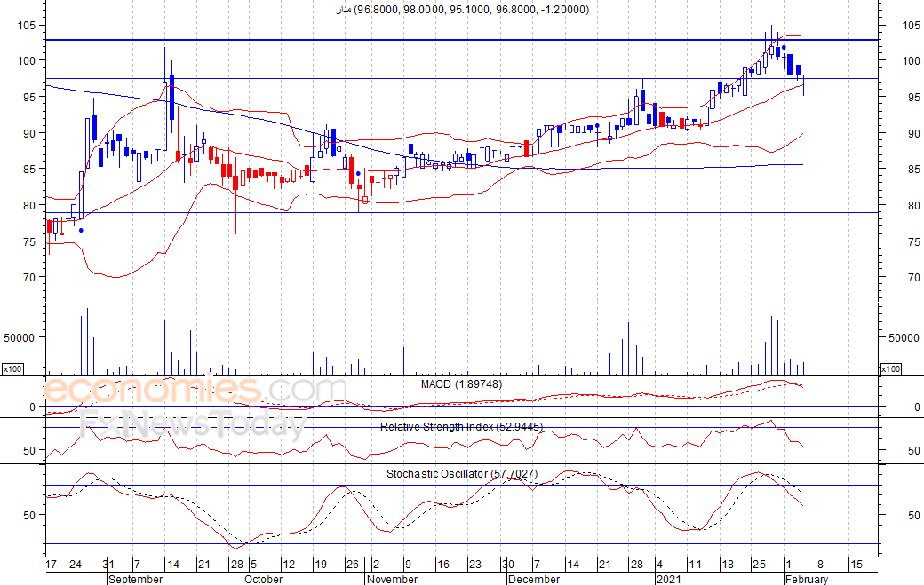Screen dimensions: 924x585
Task: Click the date label 24 on time axis
Action: [x=75, y=565]
